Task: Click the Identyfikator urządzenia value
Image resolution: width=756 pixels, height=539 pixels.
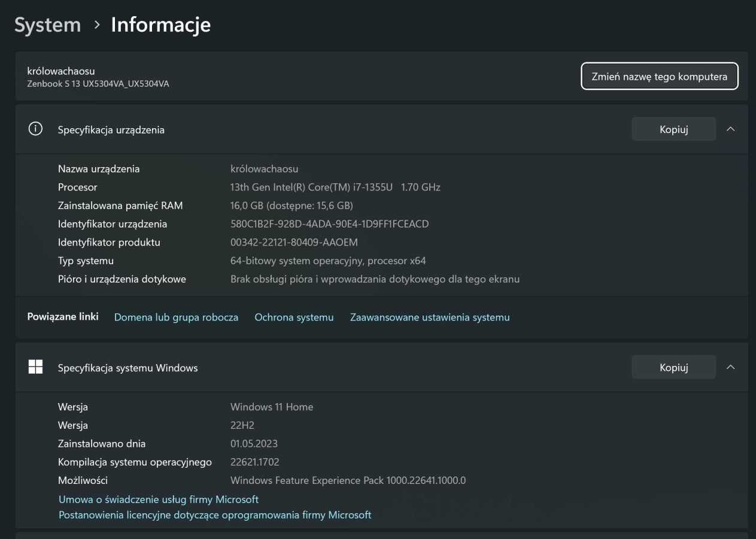Action: click(x=329, y=224)
